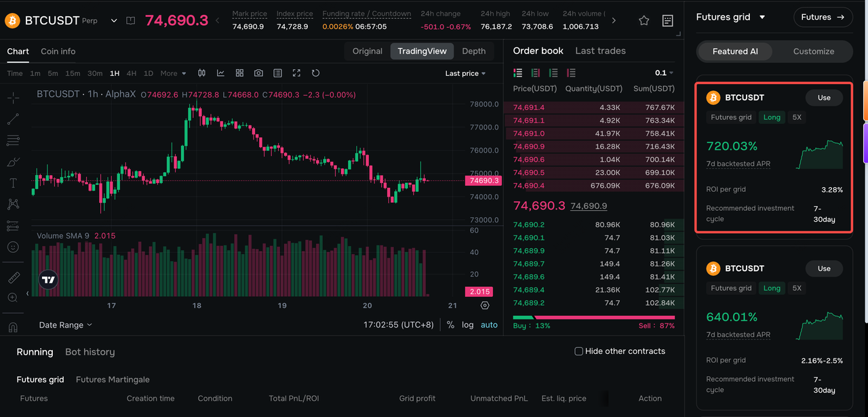Open the Last price dropdown
This screenshot has width=868, height=417.
[x=465, y=73]
